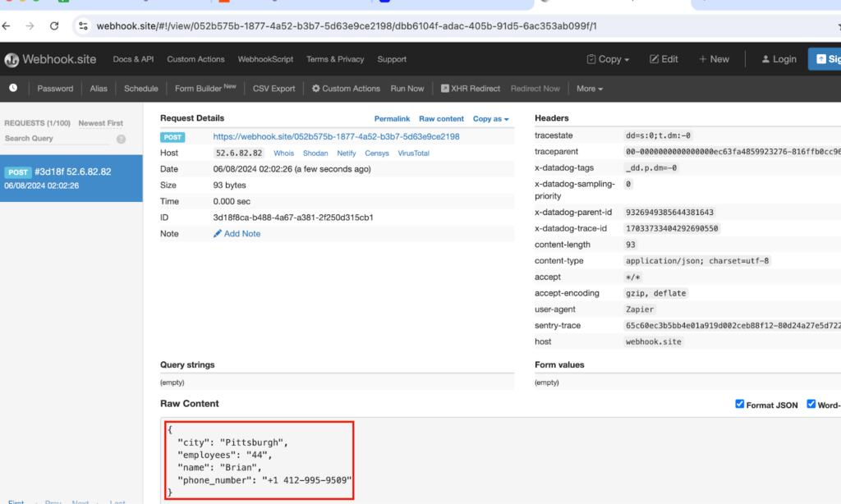Click the dark mode clock icon
841x504 pixels.
pos(14,88)
